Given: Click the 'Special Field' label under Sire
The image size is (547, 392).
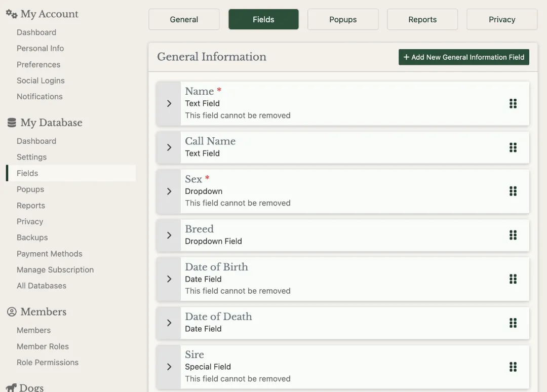Looking at the screenshot, I should (208, 367).
